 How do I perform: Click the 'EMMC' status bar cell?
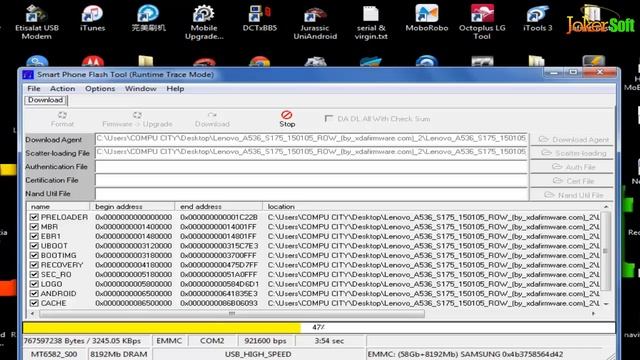[169, 341]
